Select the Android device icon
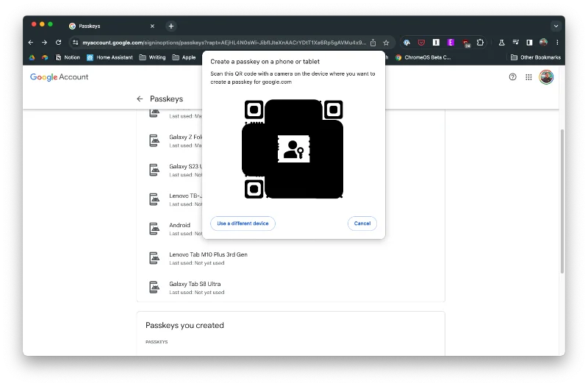588x386 pixels. click(154, 229)
